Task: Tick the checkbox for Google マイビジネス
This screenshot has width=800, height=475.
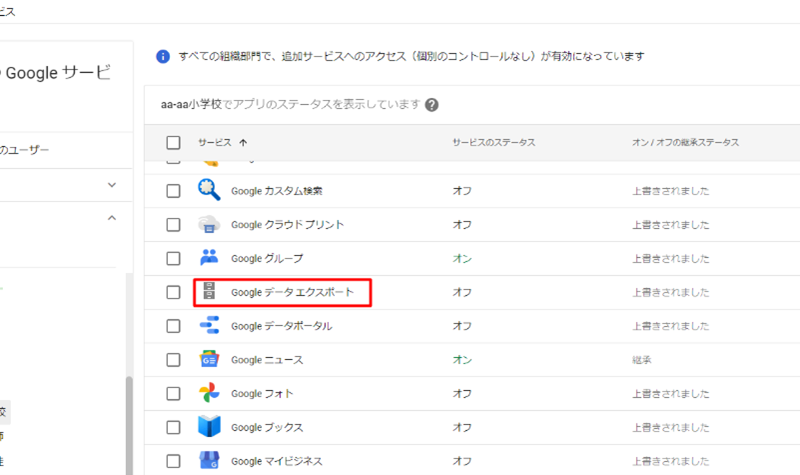Action: point(173,461)
